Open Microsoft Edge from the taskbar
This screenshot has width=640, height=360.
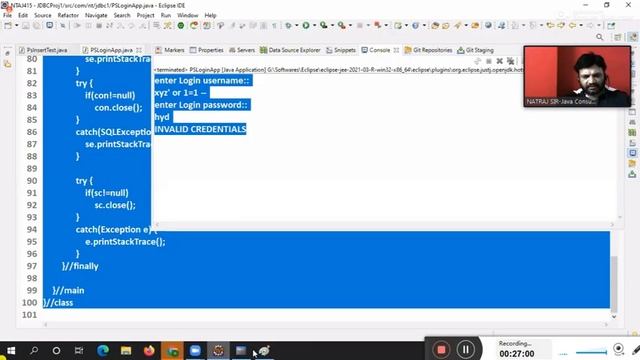tap(103, 350)
